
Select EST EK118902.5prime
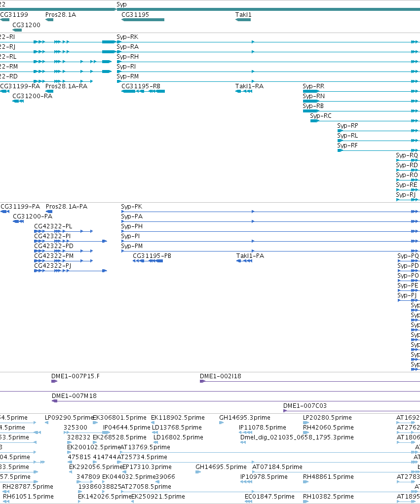(178, 418)
